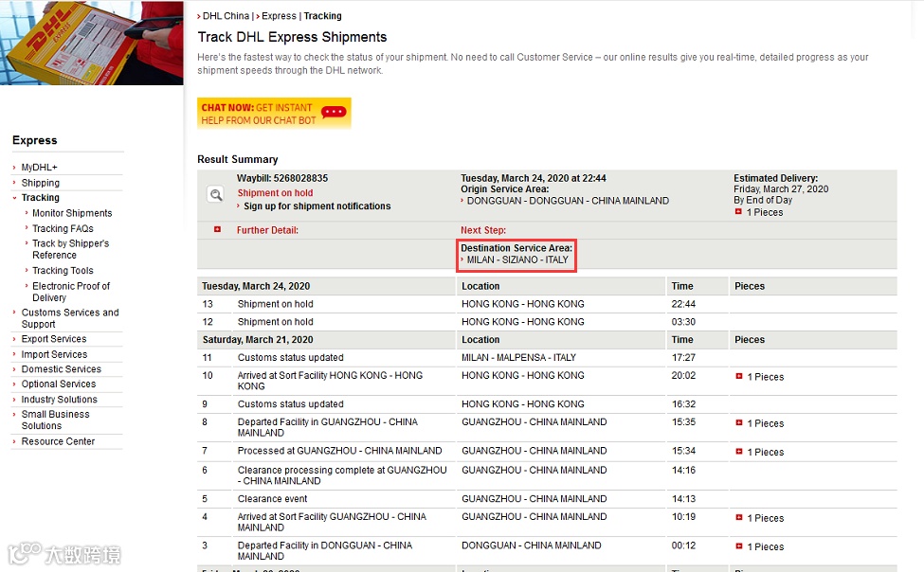Open MyDHL+ in sidebar
The image size is (924, 572).
[x=40, y=168]
